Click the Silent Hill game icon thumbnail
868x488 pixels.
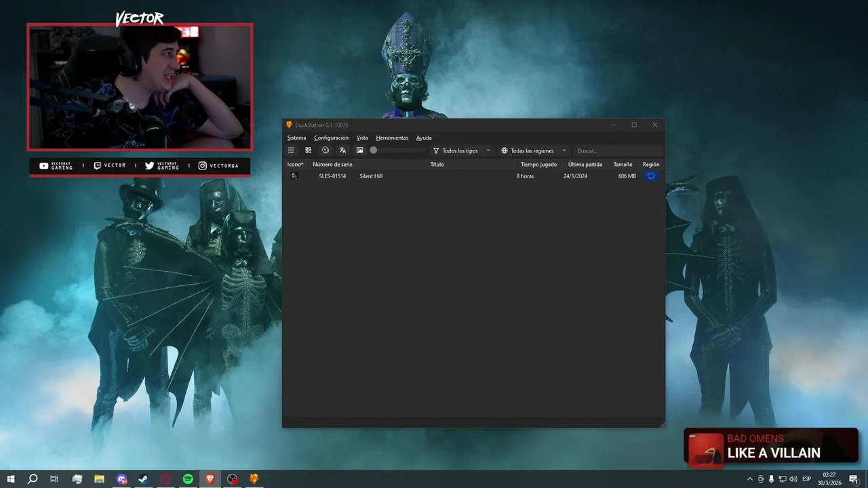(294, 176)
